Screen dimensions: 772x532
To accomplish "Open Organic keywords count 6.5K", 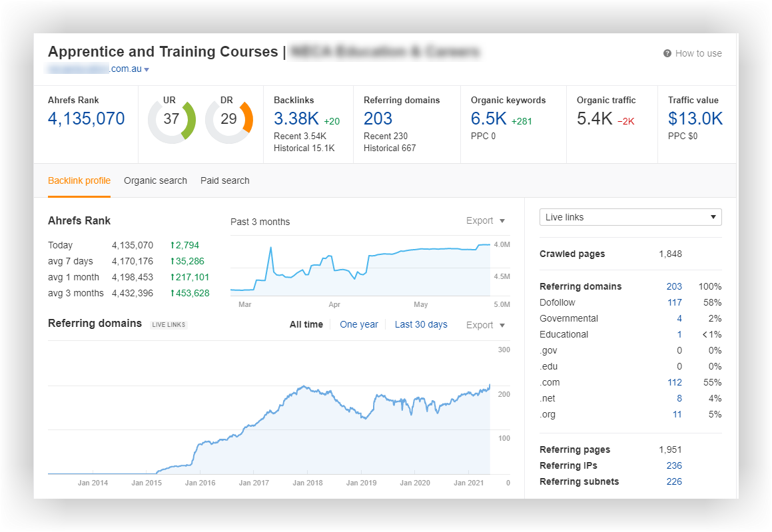I will pyautogui.click(x=488, y=119).
